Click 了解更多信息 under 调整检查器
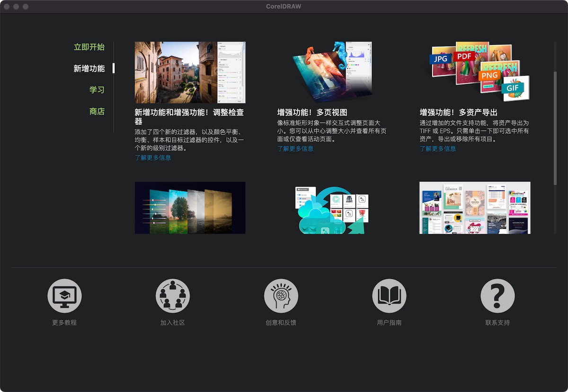Screen dimensions: 568x392 click(x=153, y=158)
